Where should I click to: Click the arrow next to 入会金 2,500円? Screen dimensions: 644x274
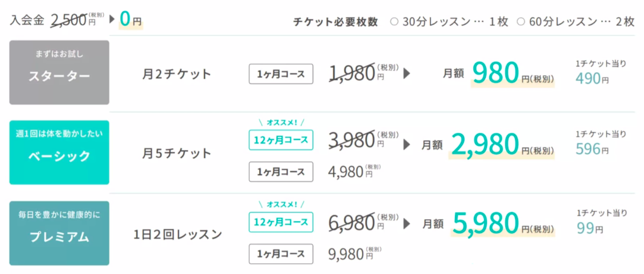point(112,20)
